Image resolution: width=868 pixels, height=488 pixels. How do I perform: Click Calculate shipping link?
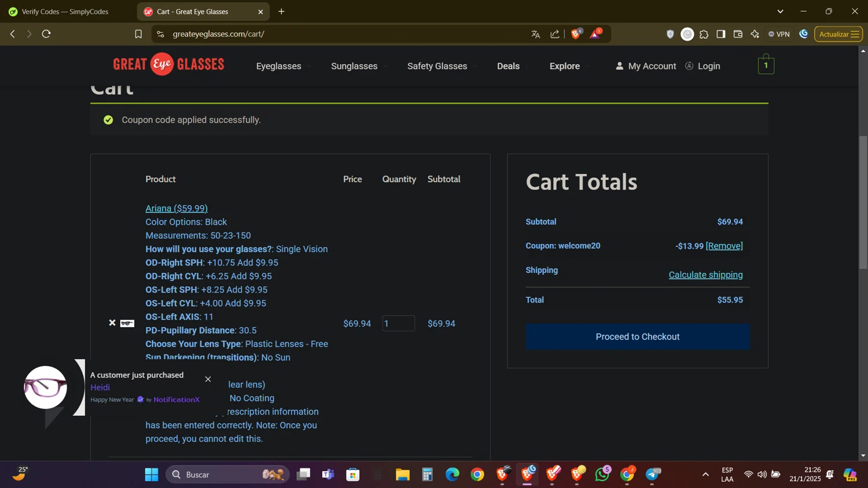(x=705, y=275)
